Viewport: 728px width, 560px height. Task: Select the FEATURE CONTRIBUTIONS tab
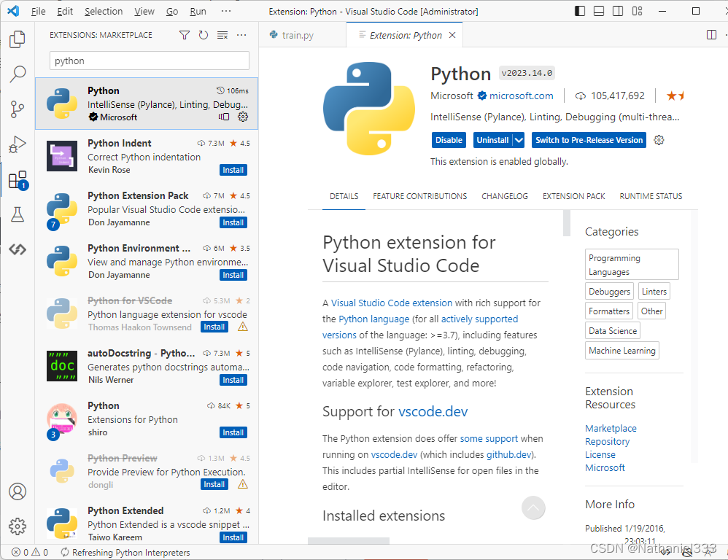click(419, 196)
